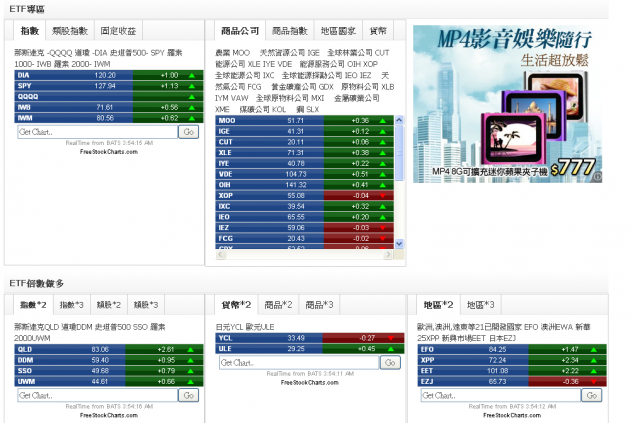Open the 商品指數 tab
The image size is (640, 423).
(x=289, y=31)
